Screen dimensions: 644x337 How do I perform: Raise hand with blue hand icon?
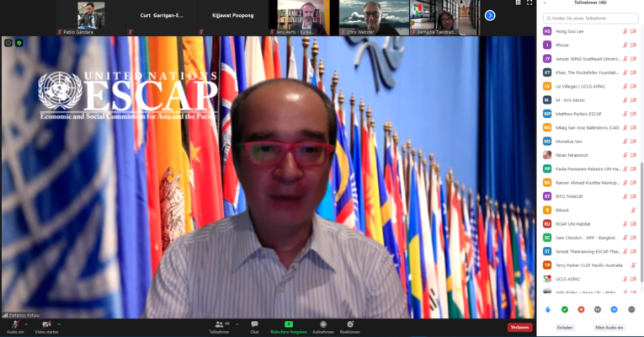point(548,309)
